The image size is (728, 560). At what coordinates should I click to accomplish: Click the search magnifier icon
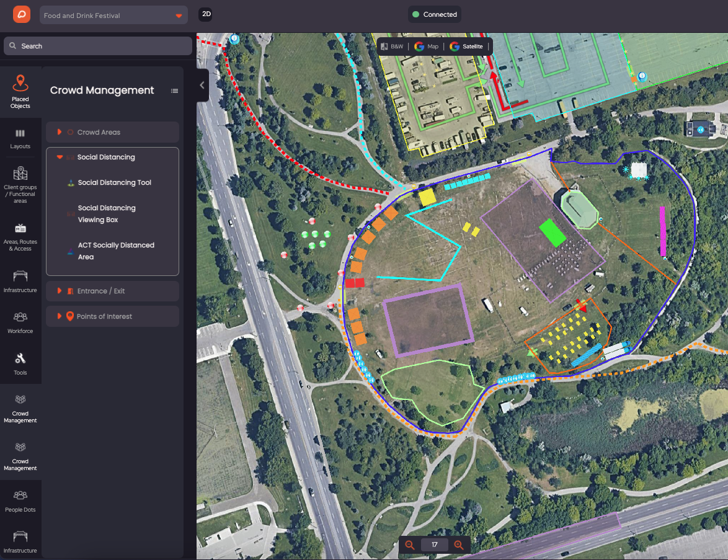coord(12,46)
